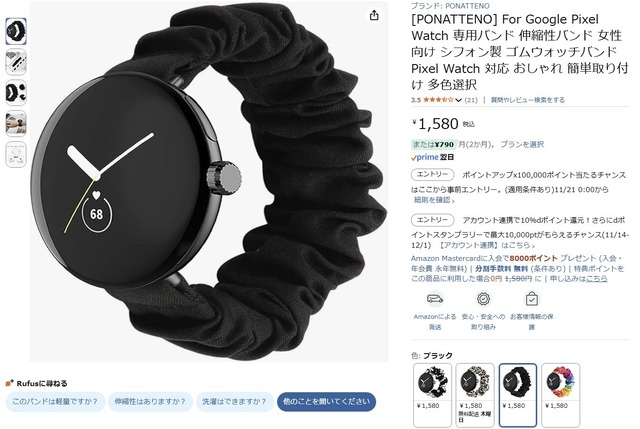Click the customer information protection bag icon

pyautogui.click(x=531, y=299)
